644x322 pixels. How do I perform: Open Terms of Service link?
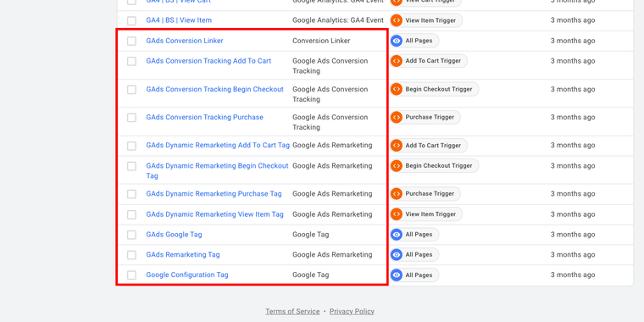(292, 311)
